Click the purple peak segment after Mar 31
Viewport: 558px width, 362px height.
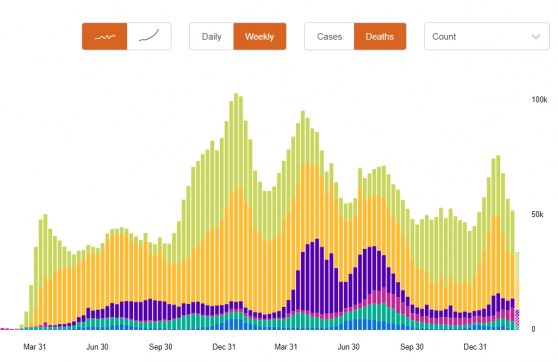pyautogui.click(x=317, y=276)
